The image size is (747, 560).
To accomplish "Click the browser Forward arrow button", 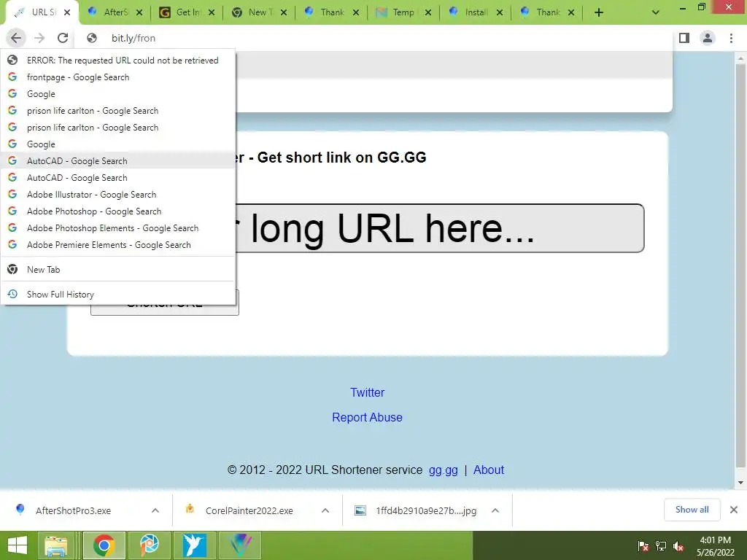I will [x=39, y=38].
